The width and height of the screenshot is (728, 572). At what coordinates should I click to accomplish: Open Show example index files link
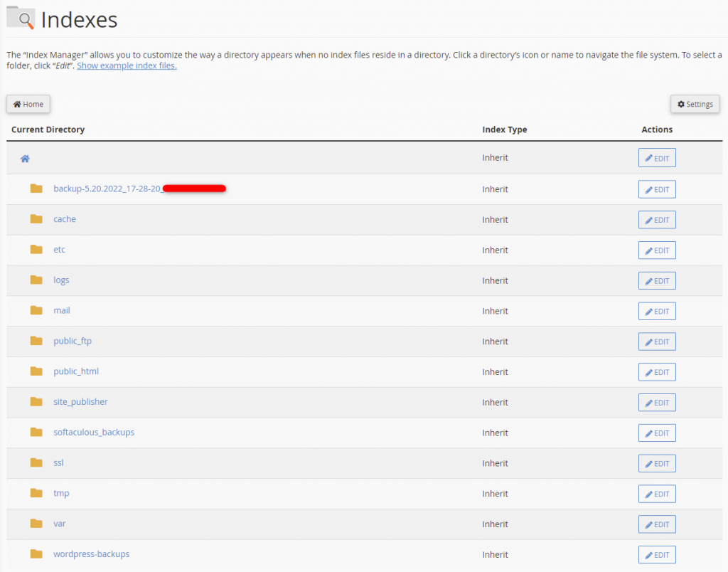click(x=126, y=65)
